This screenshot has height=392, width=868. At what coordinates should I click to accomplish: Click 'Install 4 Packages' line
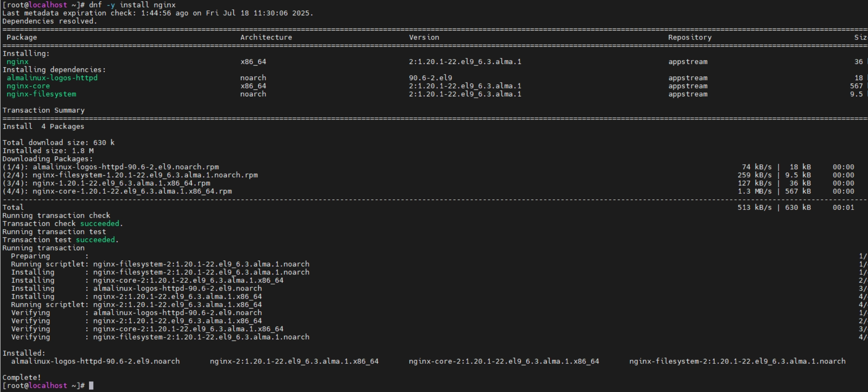coord(43,126)
